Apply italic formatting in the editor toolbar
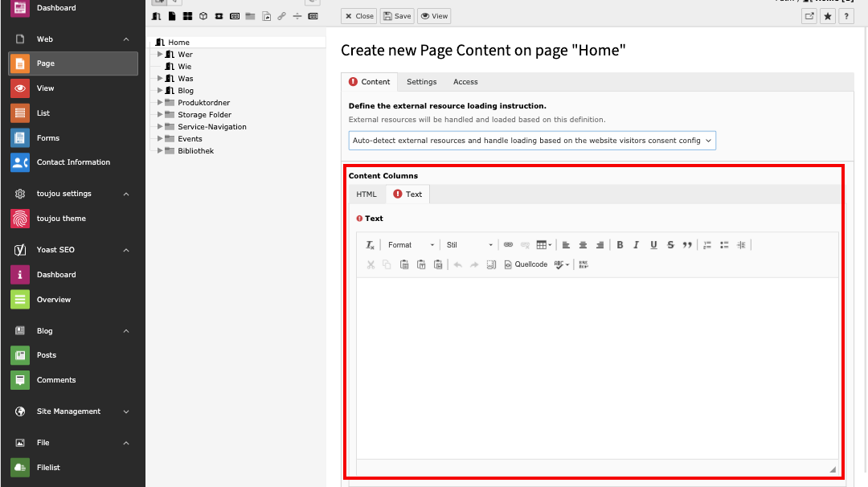Viewport: 868px width, 487px height. pyautogui.click(x=637, y=245)
